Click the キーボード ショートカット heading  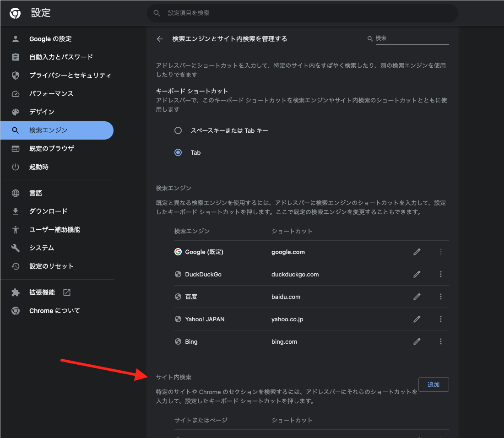[192, 91]
